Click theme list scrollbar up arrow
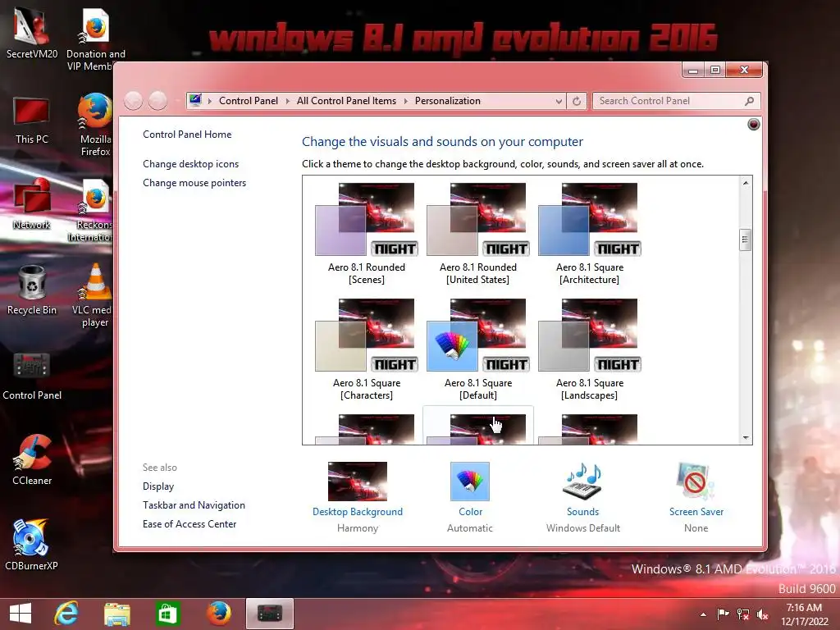Image resolution: width=840 pixels, height=630 pixels. point(745,183)
